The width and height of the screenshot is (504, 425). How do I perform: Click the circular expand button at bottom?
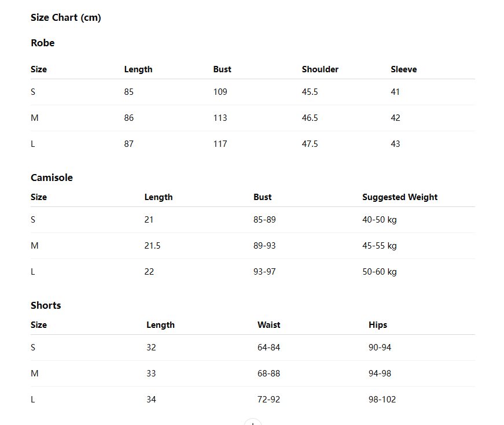click(253, 422)
